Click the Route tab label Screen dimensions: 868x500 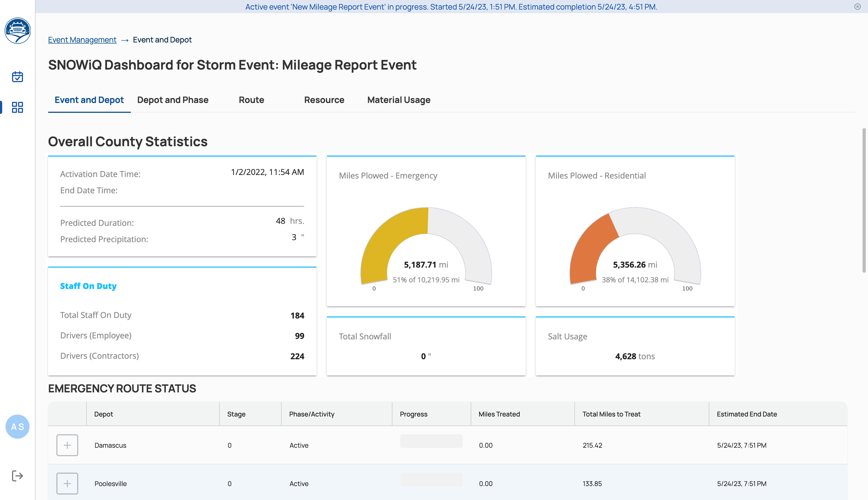[x=251, y=100]
